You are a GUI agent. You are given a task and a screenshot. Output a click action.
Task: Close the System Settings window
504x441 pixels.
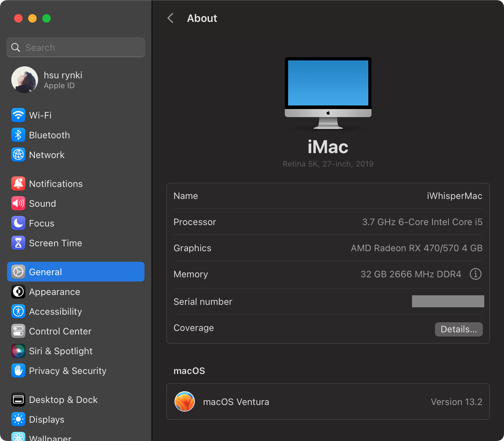click(18, 18)
